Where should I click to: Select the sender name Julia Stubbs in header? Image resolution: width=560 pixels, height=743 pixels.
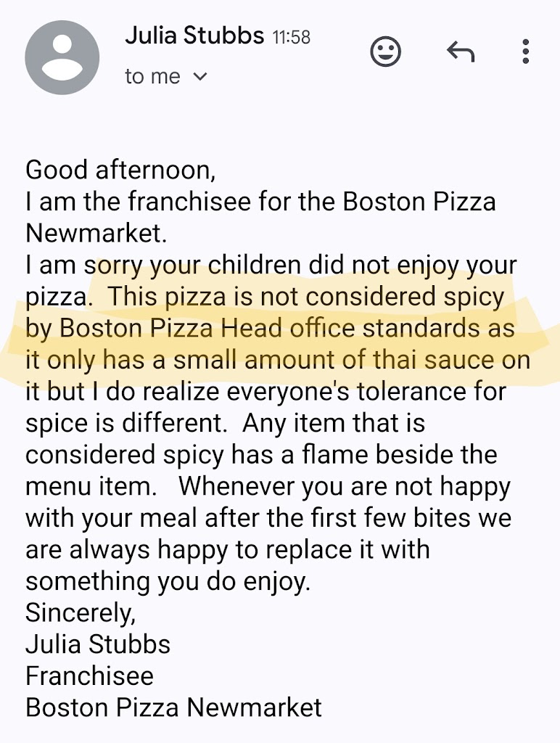click(194, 36)
